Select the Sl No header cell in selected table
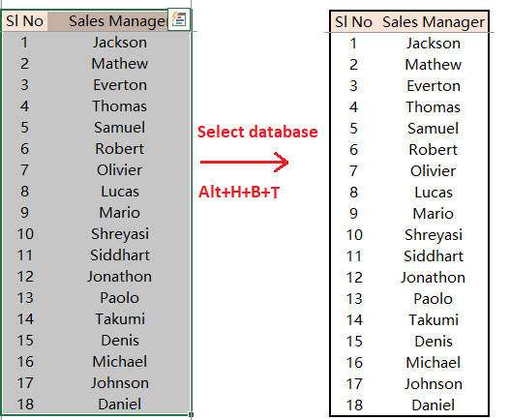Image resolution: width=510 pixels, height=420 pixels. 24,21
